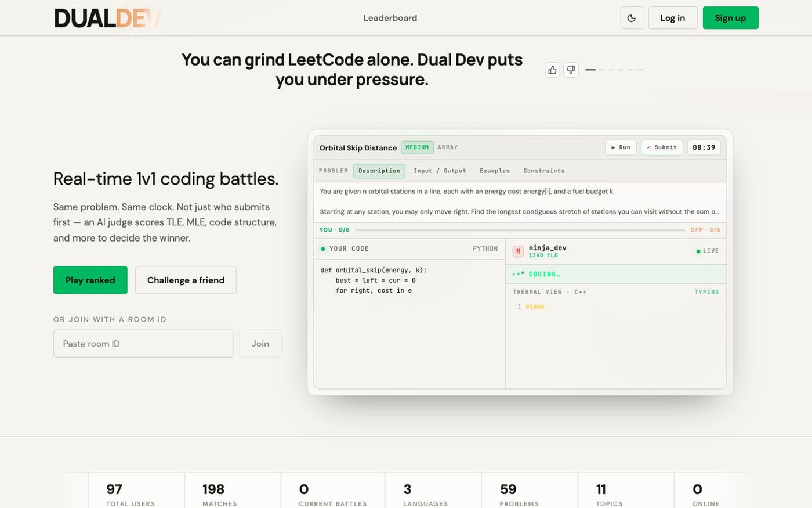Click the 198 Matches stat

click(x=233, y=494)
